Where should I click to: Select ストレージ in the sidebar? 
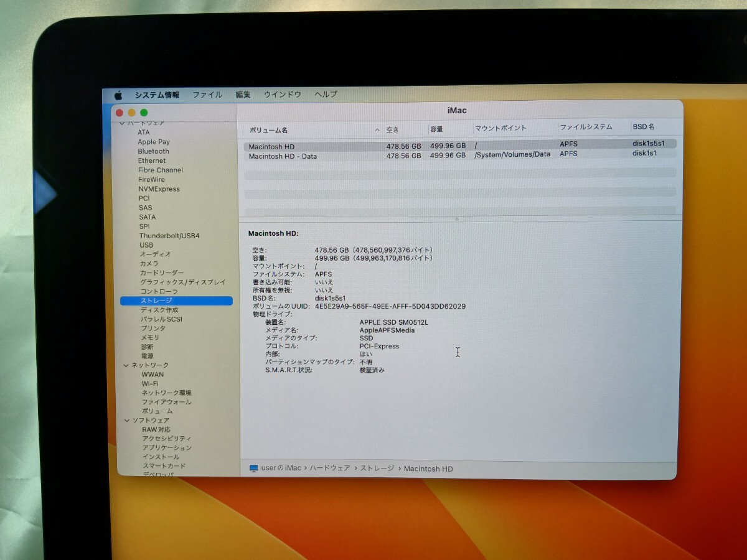pos(176,301)
